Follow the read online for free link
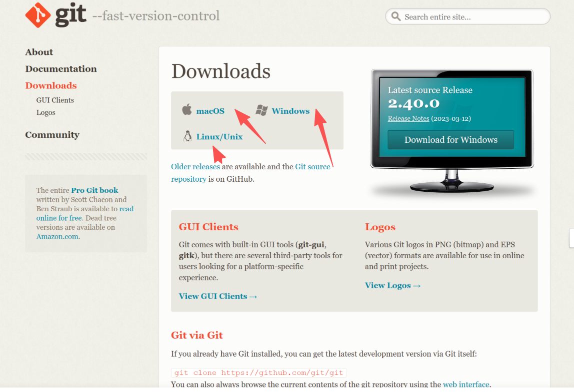Image resolution: width=574 pixels, height=392 pixels. [x=85, y=213]
